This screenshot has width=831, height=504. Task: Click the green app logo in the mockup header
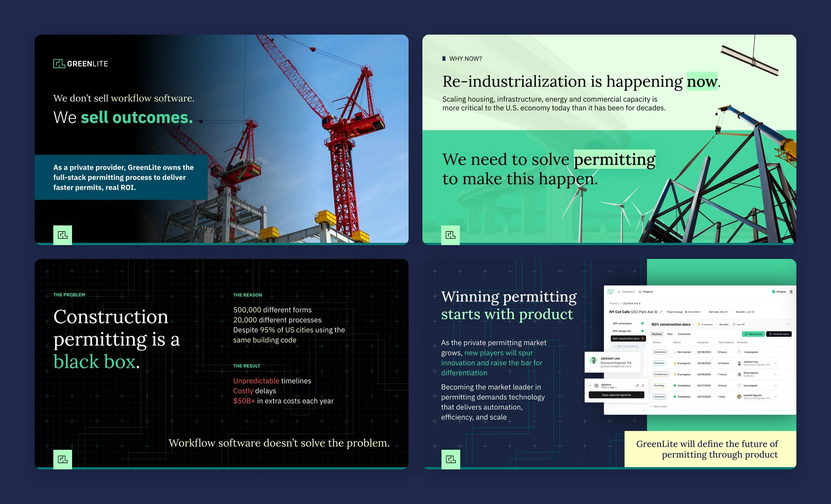611,291
